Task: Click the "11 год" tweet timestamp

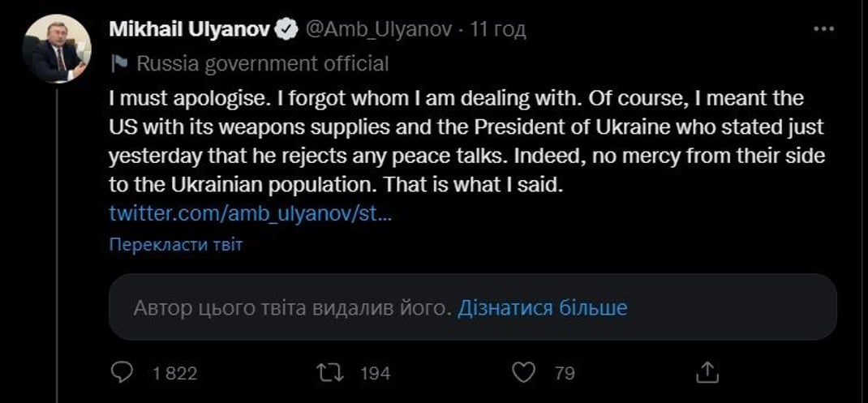Action: coord(498,30)
